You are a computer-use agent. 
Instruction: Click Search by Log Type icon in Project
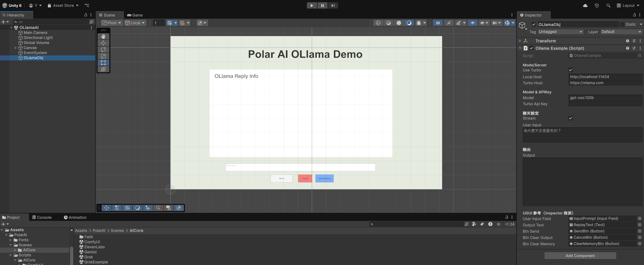[490, 224]
